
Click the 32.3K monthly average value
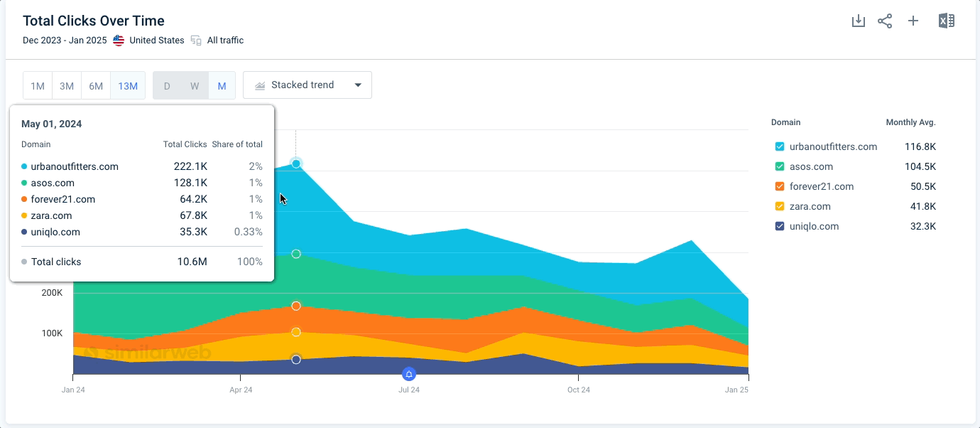pyautogui.click(x=922, y=226)
